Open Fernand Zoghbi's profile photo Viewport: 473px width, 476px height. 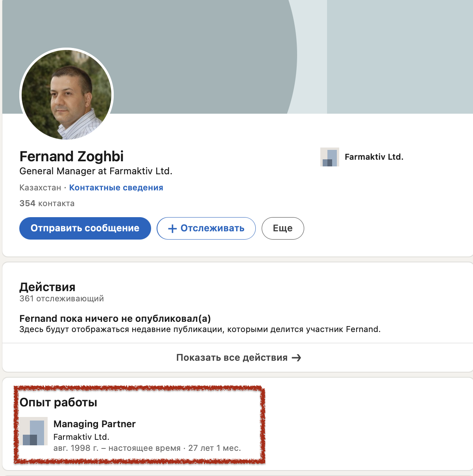(x=67, y=94)
